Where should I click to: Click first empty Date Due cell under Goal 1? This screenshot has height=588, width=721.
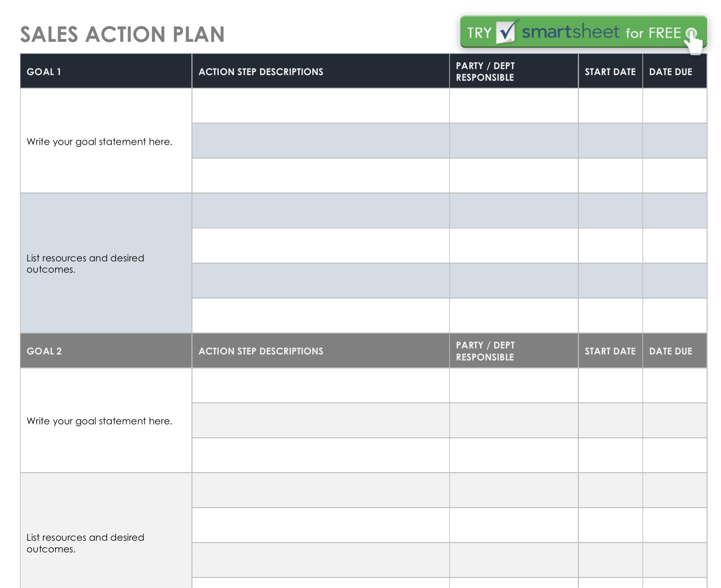pyautogui.click(x=674, y=106)
